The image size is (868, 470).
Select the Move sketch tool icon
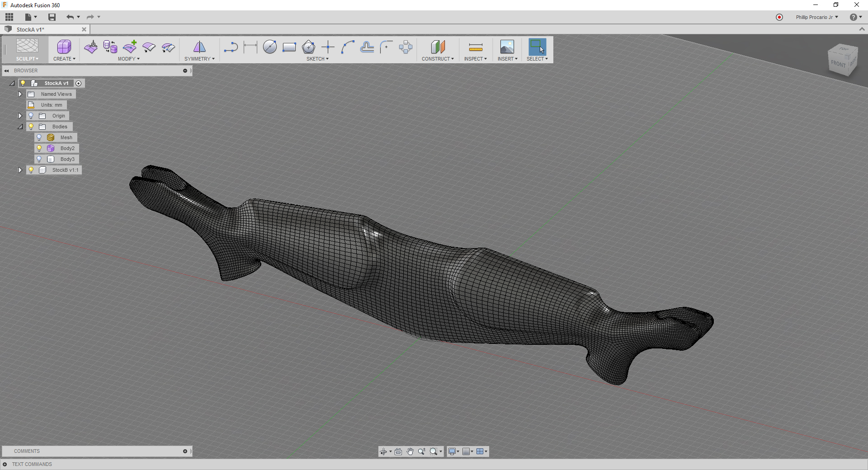tap(406, 47)
